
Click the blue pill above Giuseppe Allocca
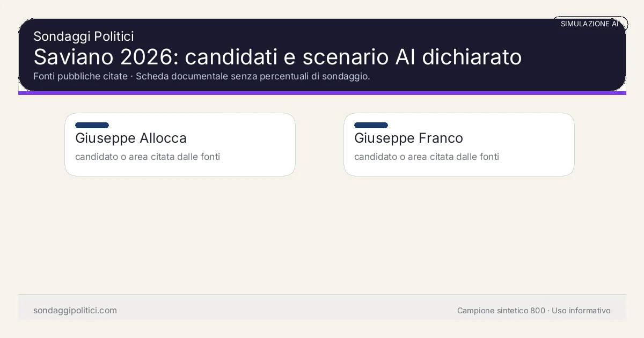92,126
